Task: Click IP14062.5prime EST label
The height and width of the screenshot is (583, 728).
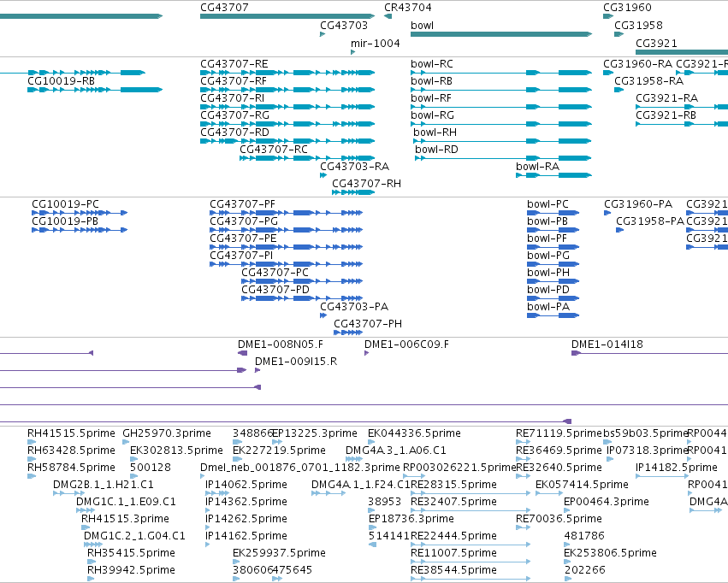Action: [246, 485]
